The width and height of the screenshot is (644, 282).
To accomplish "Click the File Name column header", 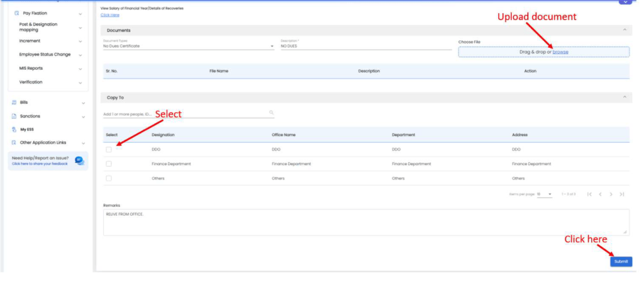I will 219,71.
